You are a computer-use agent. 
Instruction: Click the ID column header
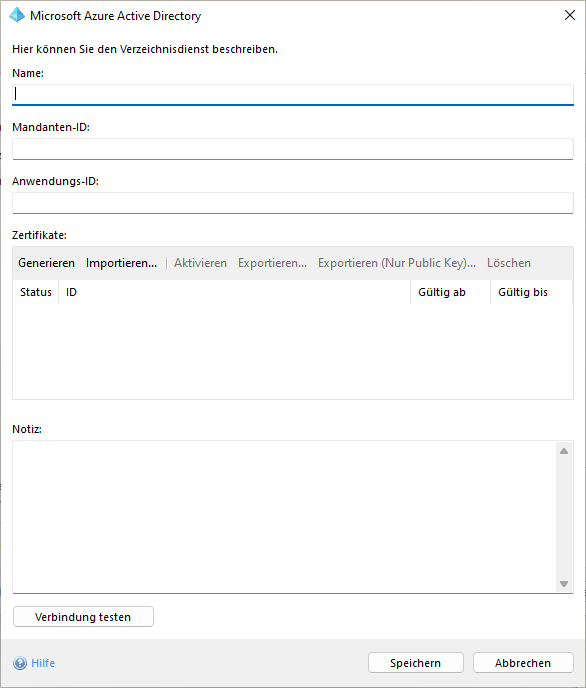(x=235, y=292)
